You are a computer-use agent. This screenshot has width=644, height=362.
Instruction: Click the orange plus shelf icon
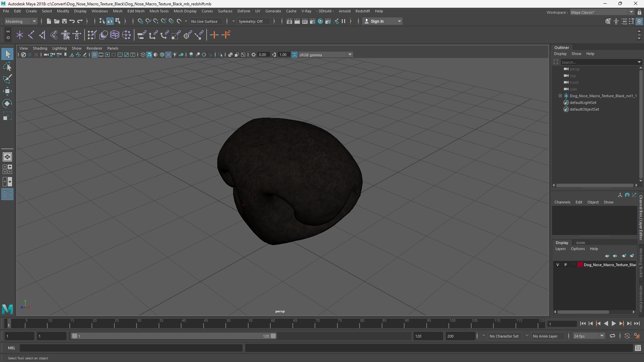[x=214, y=35]
